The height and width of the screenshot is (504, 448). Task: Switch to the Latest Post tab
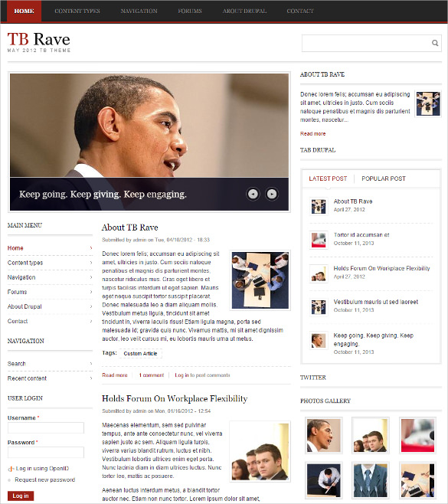[x=328, y=178]
